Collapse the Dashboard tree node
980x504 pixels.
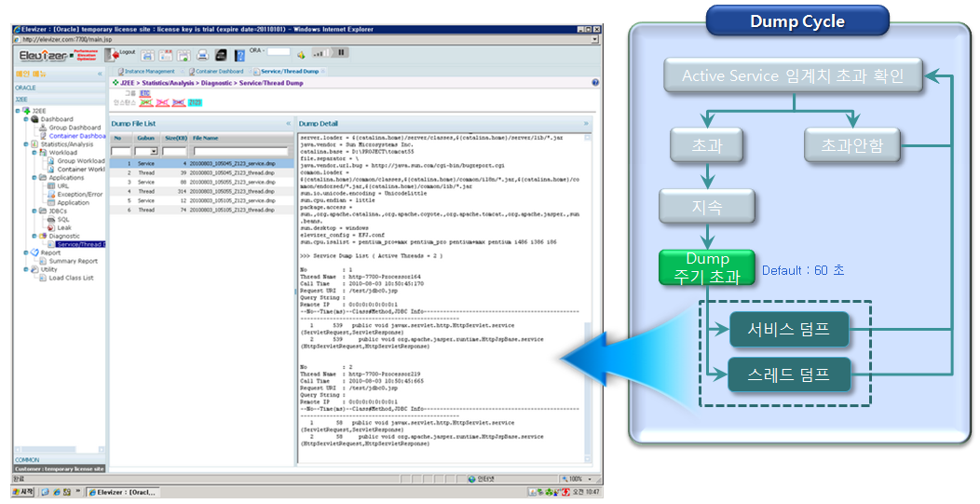[x=26, y=119]
